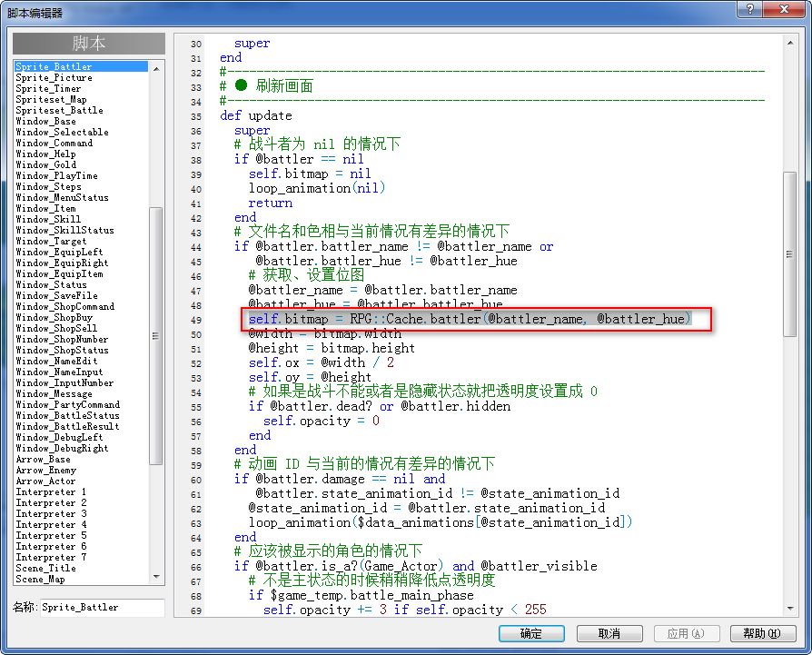Open the Window_Base script
The height and width of the screenshot is (655, 812).
45,121
